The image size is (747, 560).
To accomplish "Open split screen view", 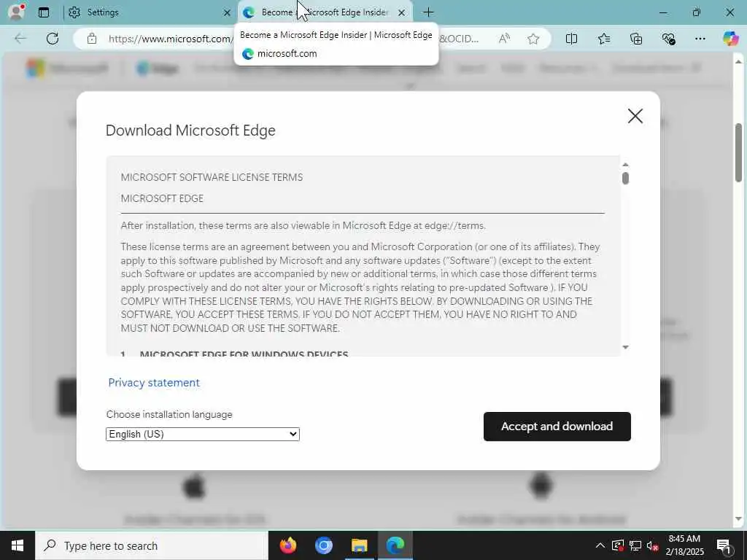I will (x=571, y=39).
